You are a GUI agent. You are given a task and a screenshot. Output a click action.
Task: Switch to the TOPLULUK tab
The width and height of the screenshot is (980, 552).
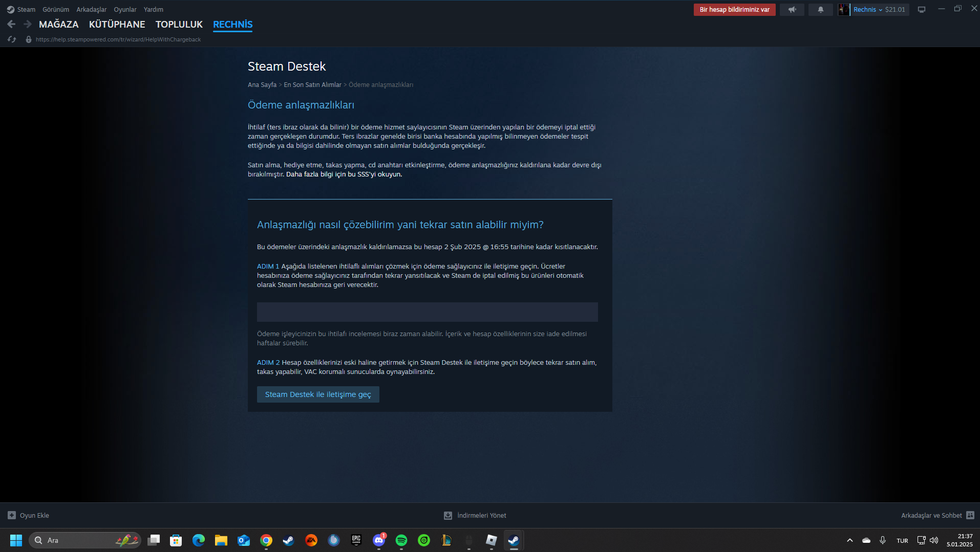tap(179, 24)
